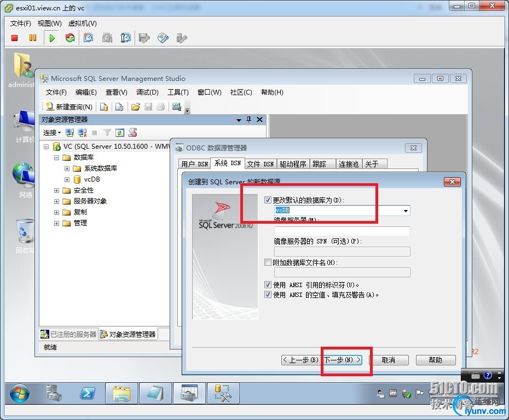Open the 虚拟机(V) menu
509x420 pixels.
coord(83,24)
